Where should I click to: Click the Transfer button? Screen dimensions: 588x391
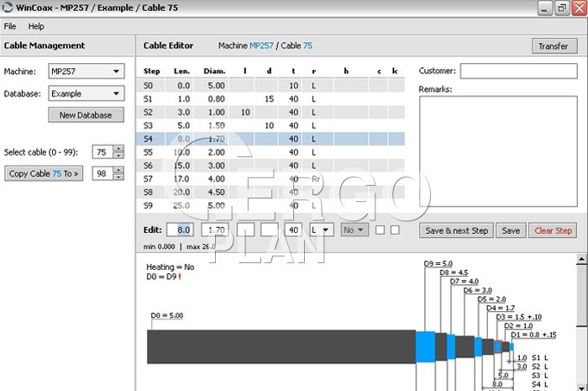(x=554, y=46)
